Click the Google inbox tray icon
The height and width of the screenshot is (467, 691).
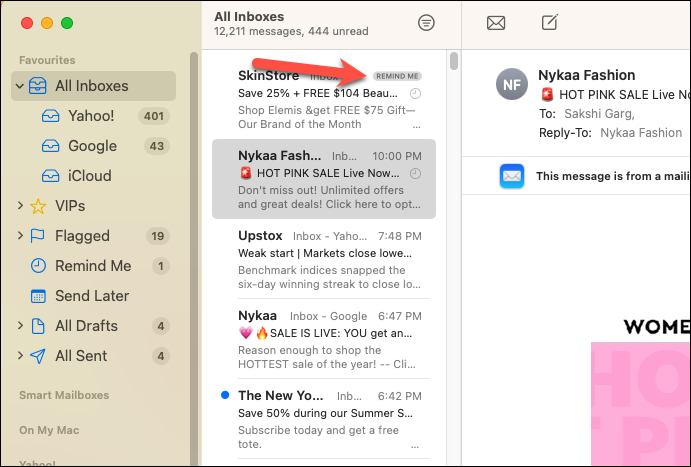(50, 146)
